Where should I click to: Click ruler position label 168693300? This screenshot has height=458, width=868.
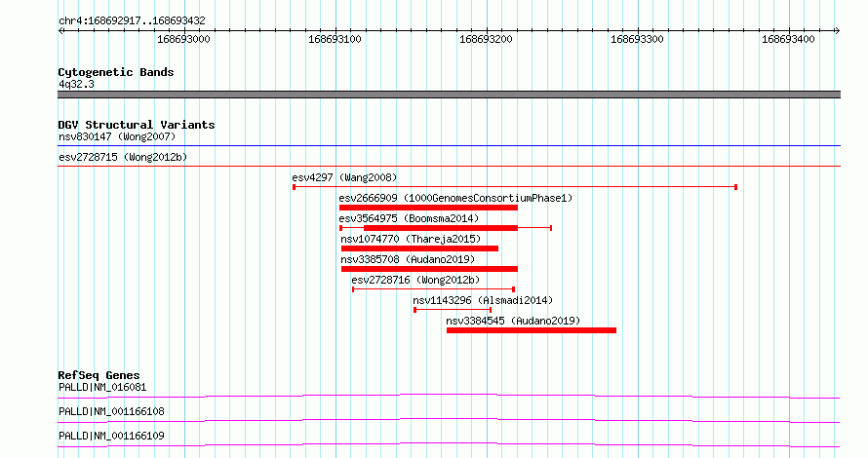pyautogui.click(x=637, y=39)
